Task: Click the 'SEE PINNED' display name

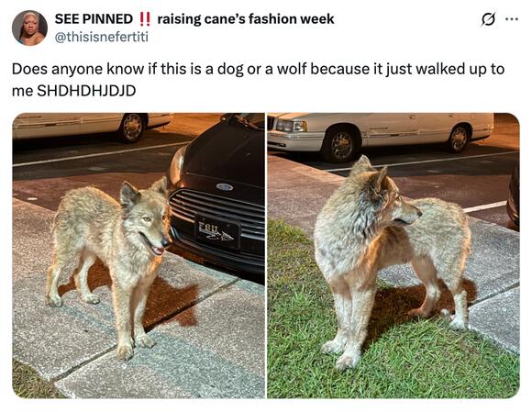Action: coord(94,19)
